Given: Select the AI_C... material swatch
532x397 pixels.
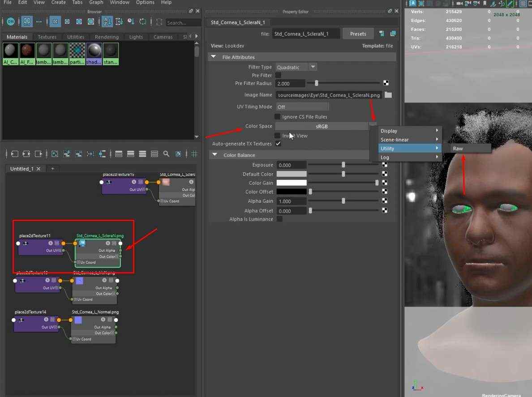Looking at the screenshot, I should (x=10, y=54).
